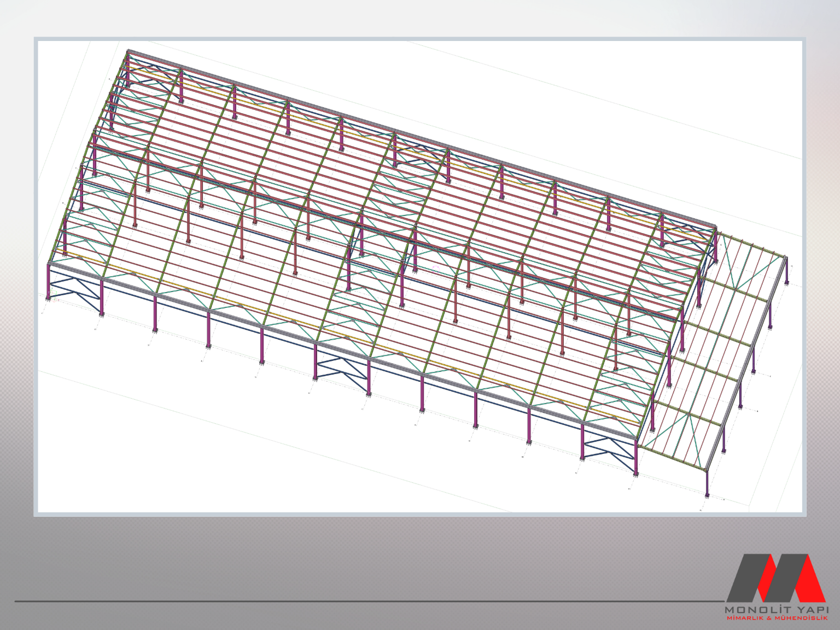Viewport: 840px width, 630px height.
Task: Click the MONOLİT YAPI company name text
Action: coord(776,609)
